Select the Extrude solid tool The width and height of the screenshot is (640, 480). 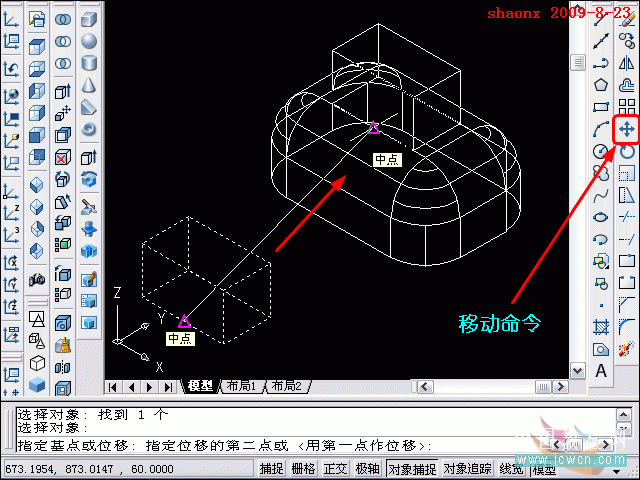pos(89,157)
